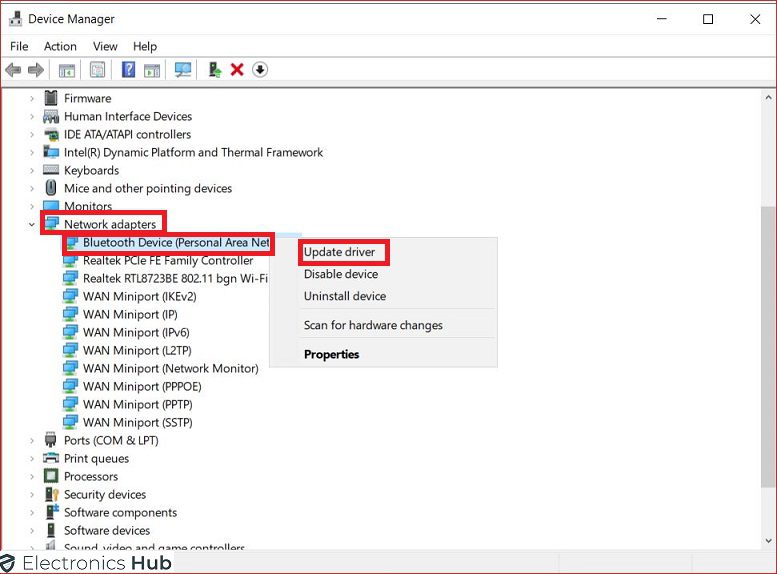This screenshot has width=777, height=574.
Task: Expand the Processors category arrow
Action: pos(32,477)
